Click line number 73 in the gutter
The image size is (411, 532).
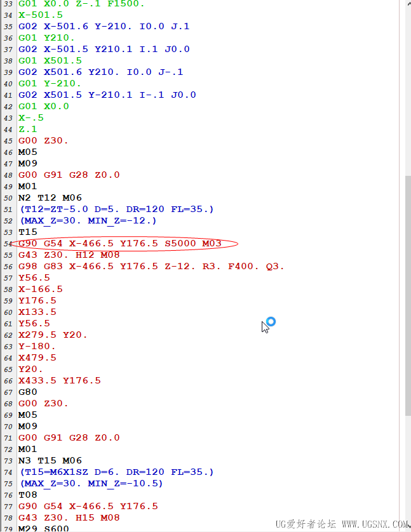[8, 461]
